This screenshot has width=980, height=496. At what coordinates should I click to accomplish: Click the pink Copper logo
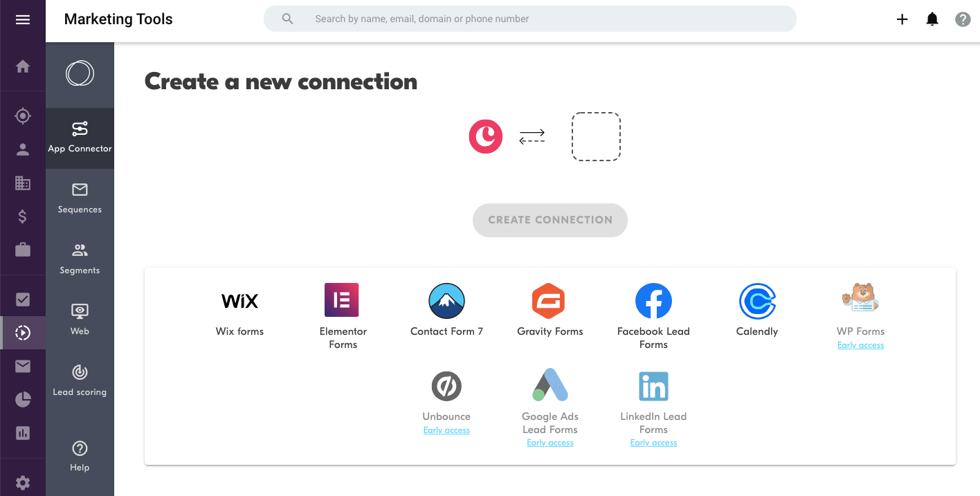[x=486, y=136]
